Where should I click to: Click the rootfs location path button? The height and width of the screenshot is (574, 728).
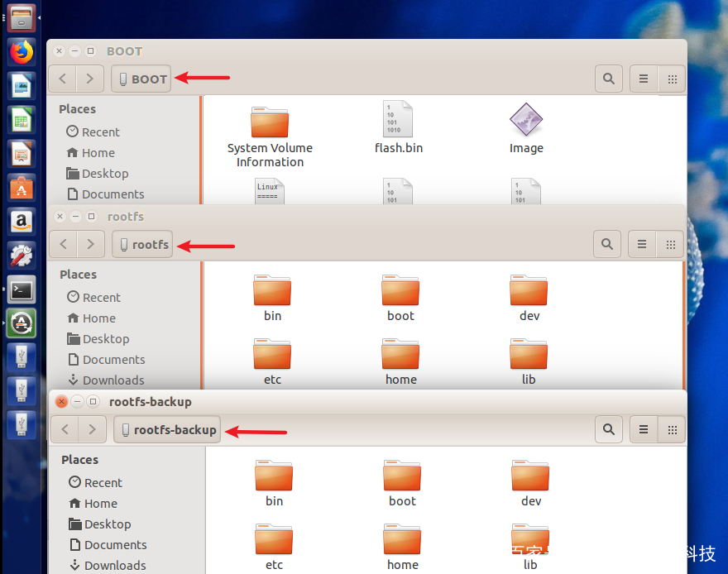click(x=142, y=244)
